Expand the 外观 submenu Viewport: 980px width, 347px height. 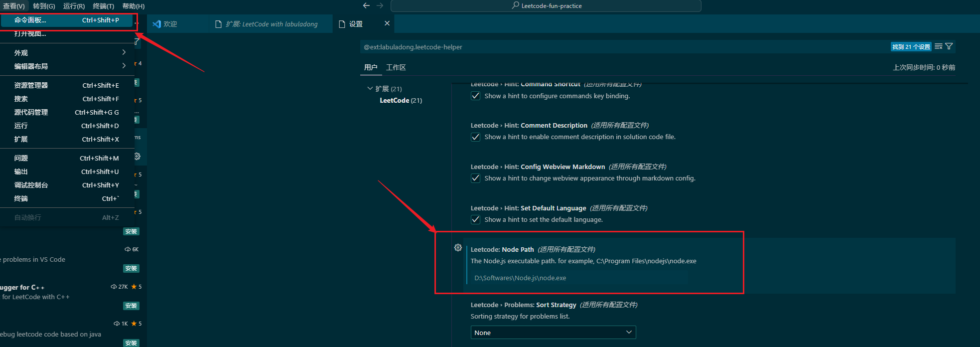coord(67,52)
